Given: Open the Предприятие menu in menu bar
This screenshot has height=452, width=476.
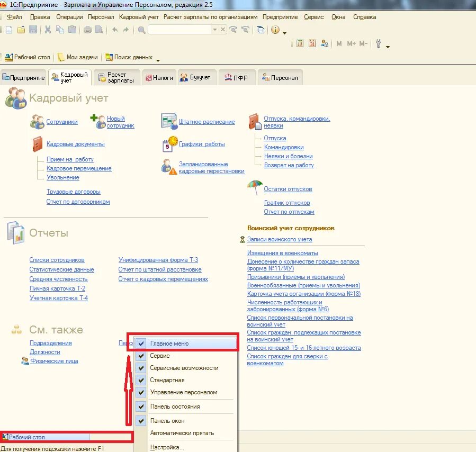Looking at the screenshot, I should point(280,17).
